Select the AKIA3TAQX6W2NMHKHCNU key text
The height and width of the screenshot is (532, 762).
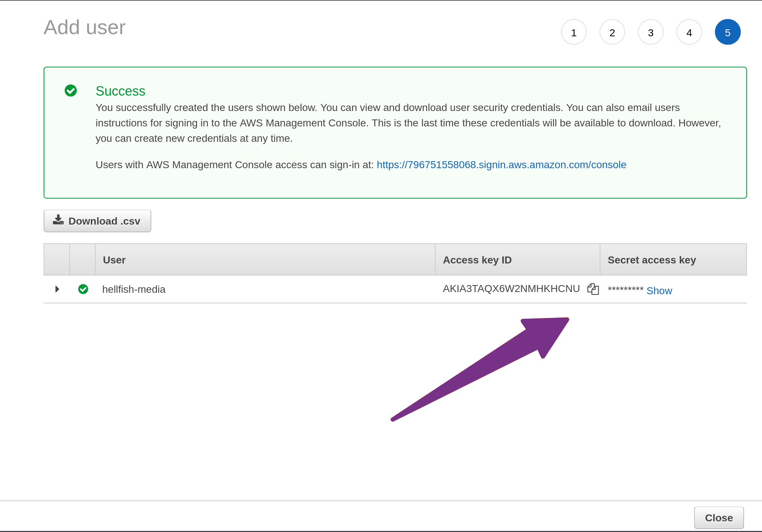click(x=511, y=289)
